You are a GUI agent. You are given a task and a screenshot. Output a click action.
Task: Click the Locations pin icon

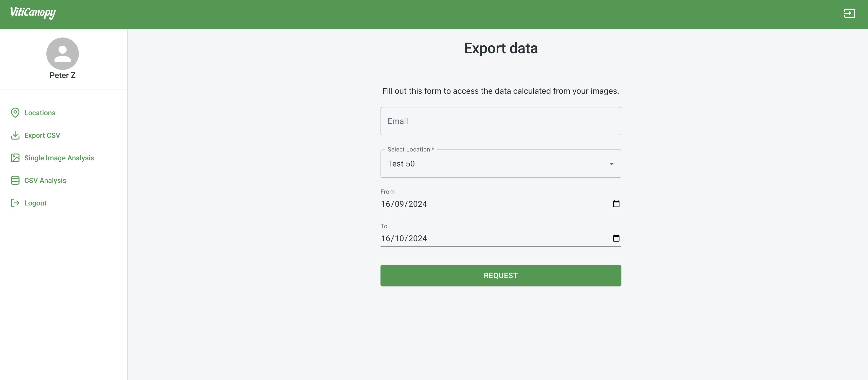(15, 113)
